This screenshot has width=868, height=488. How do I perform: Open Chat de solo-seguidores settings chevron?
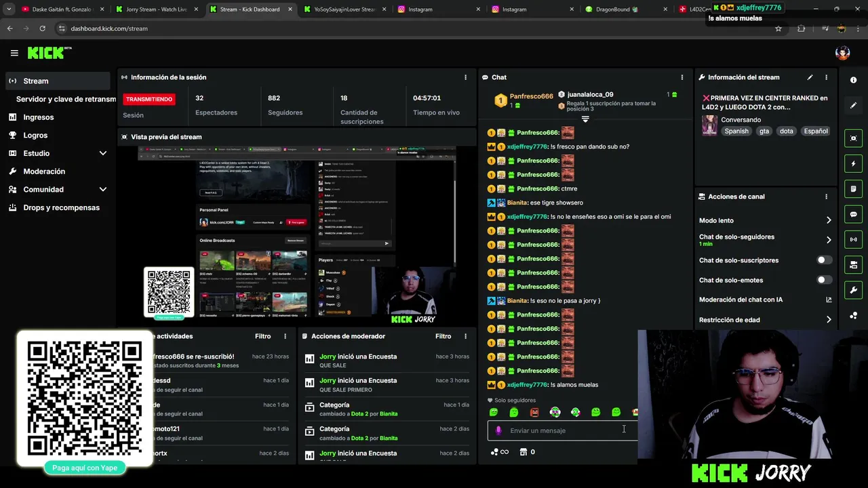click(x=829, y=240)
